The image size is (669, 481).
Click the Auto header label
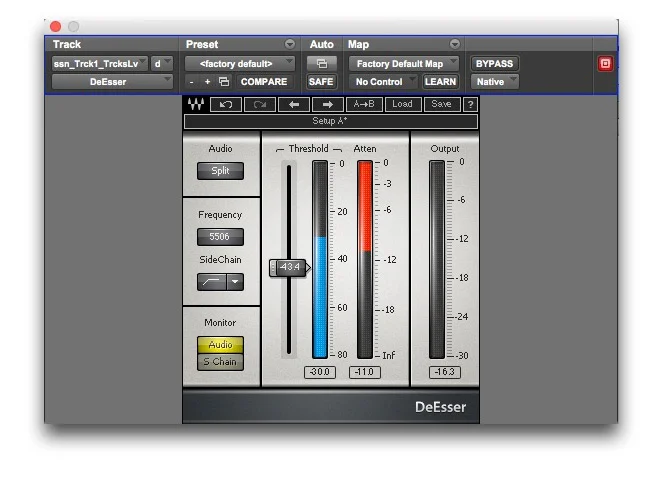tap(321, 44)
